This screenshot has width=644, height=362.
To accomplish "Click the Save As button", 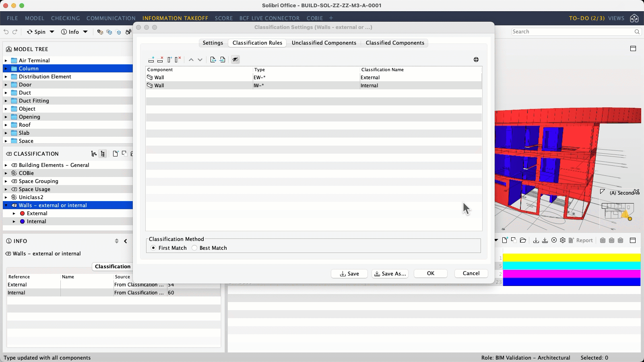I will [x=390, y=274].
